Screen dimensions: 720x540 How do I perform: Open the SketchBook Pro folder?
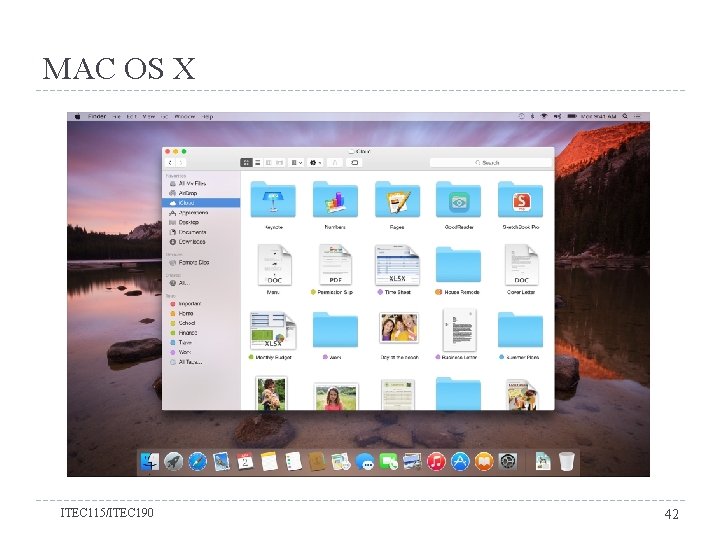[x=520, y=199]
